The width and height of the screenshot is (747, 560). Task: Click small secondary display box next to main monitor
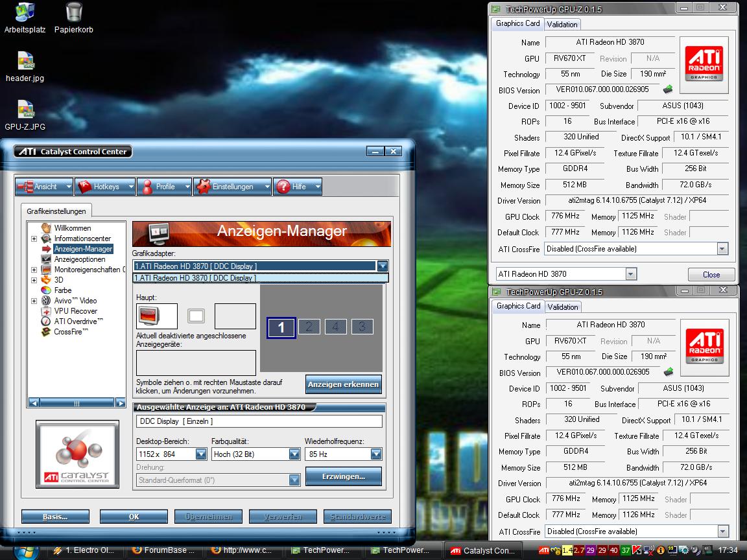pos(196,316)
